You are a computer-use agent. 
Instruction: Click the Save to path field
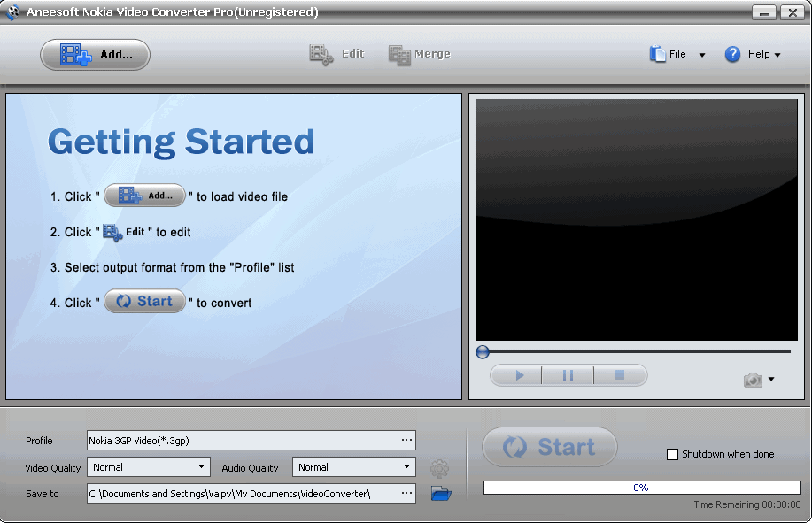tap(239, 493)
